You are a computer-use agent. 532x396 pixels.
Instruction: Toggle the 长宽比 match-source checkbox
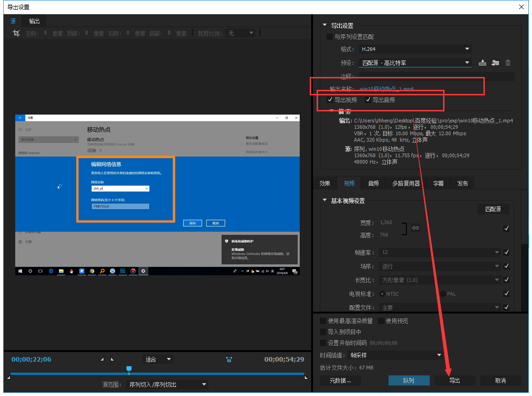pos(506,280)
